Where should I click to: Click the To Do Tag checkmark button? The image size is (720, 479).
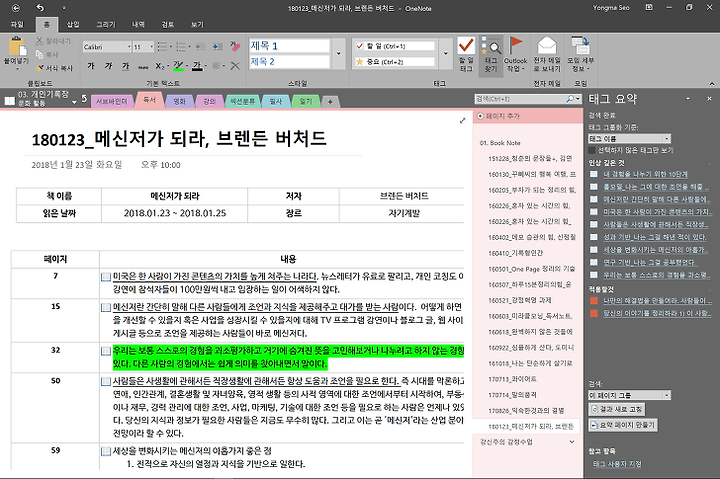(x=466, y=54)
